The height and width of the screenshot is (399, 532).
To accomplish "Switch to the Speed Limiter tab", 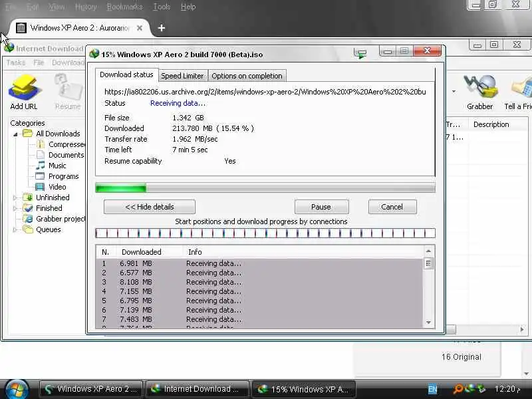I will tap(182, 76).
